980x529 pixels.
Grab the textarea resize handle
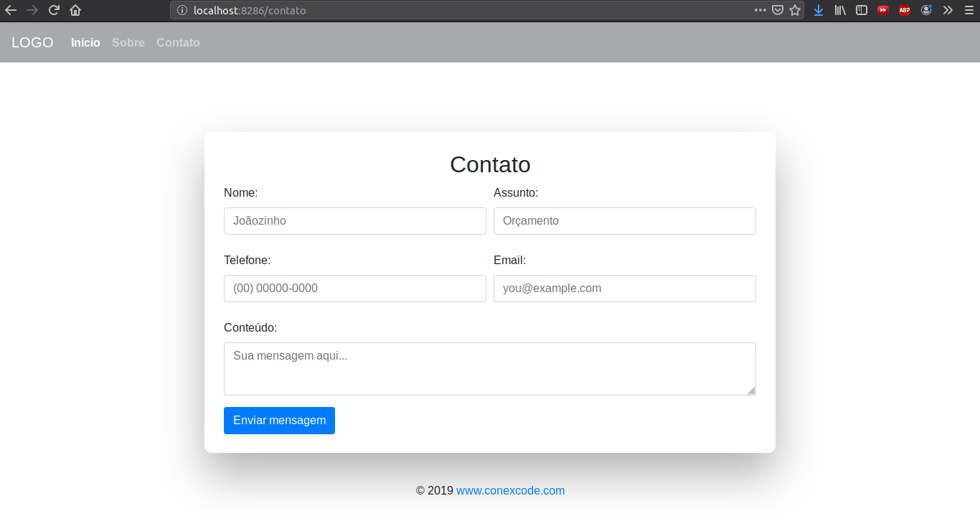pos(751,390)
